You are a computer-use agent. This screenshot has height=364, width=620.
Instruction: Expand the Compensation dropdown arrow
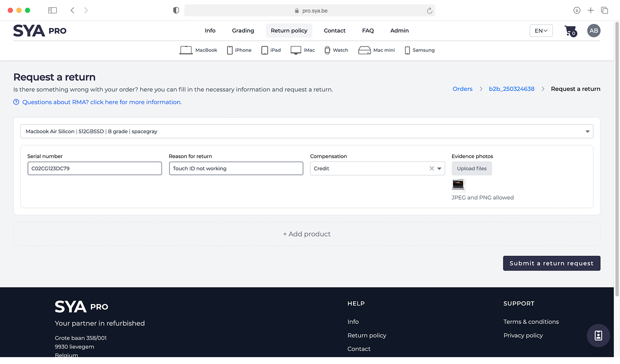coord(440,169)
